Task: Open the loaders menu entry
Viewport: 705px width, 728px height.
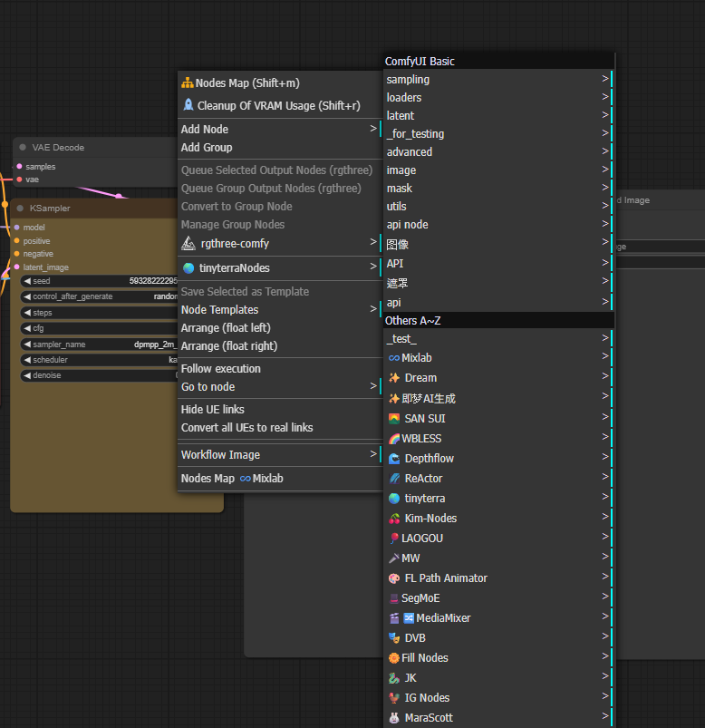Action: pyautogui.click(x=404, y=98)
